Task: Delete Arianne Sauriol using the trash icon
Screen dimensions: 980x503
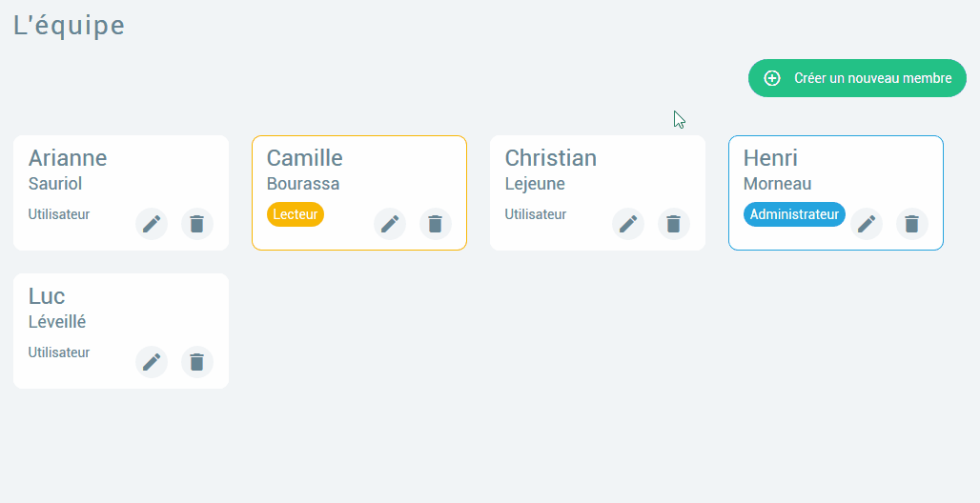Action: [x=197, y=224]
